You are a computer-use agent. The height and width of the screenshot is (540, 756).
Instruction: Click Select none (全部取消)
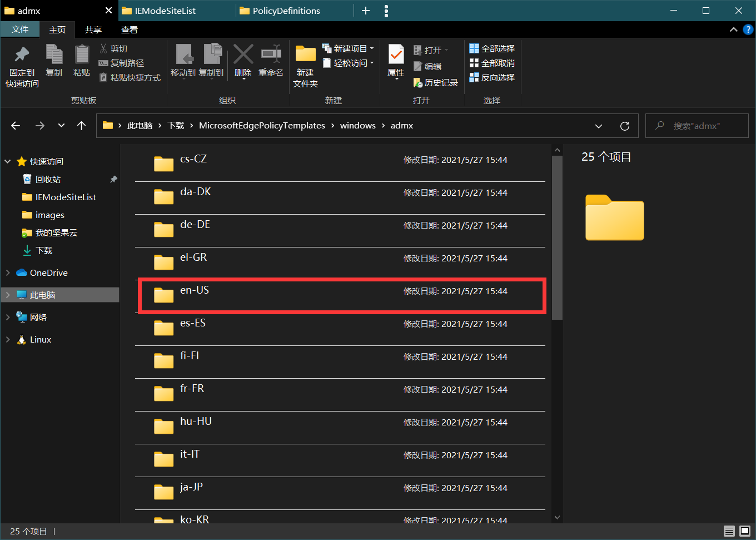tap(492, 63)
